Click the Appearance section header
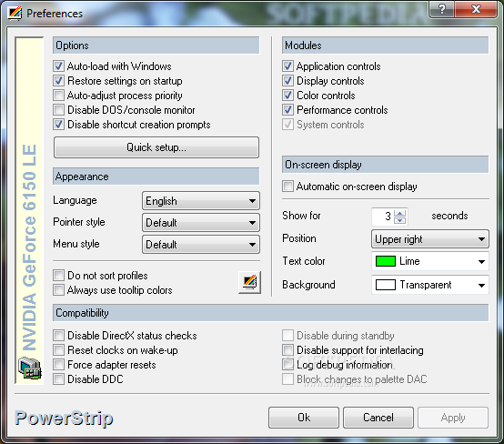 click(156, 177)
